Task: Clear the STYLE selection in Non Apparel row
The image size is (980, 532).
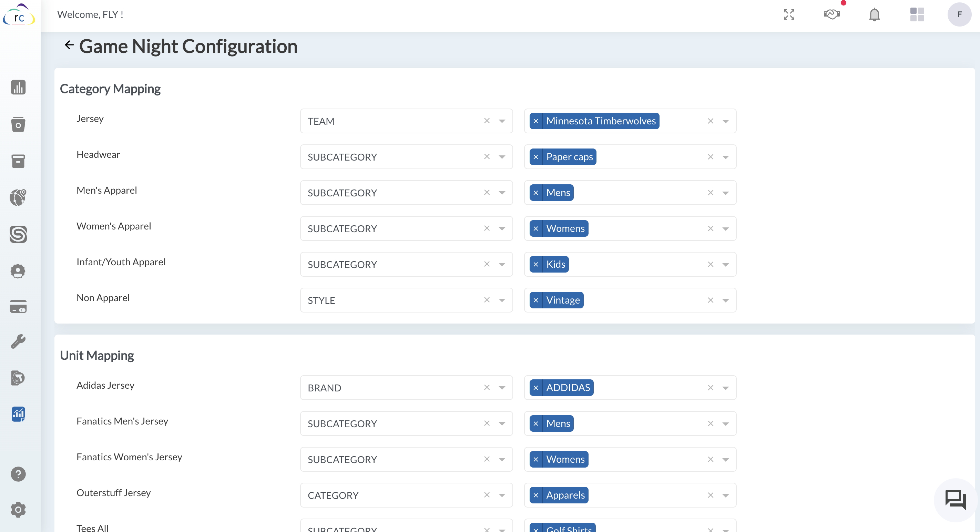Action: coord(487,300)
